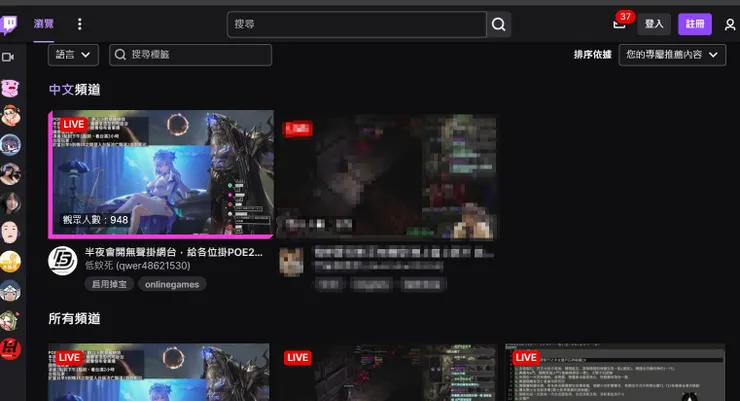Click the sidebar video camera icon

click(8, 57)
